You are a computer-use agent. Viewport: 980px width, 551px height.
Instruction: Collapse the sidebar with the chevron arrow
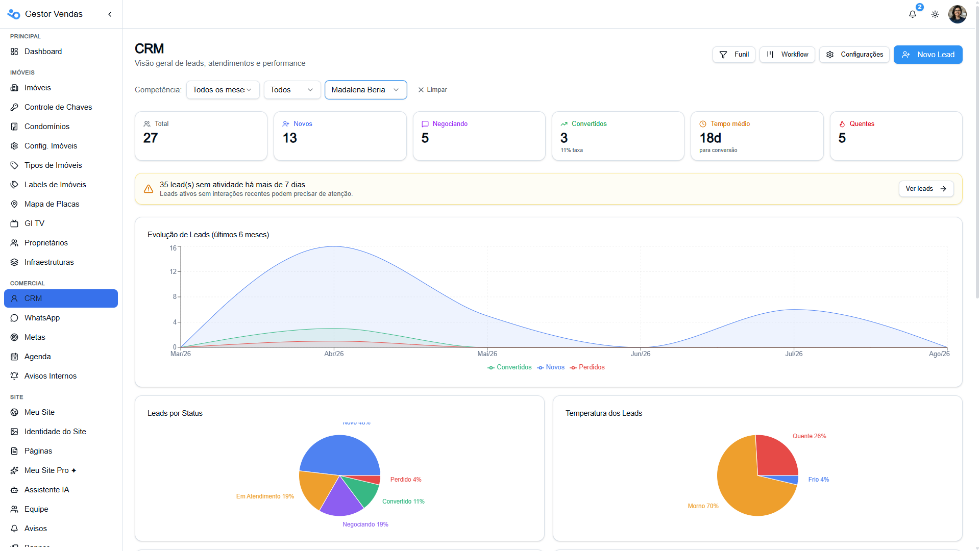[110, 14]
